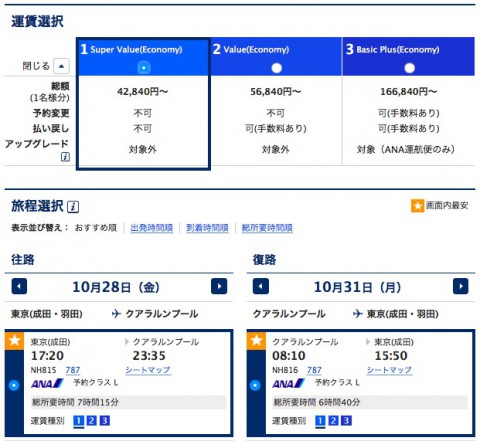Screen dimensions: 480x441
Task: Go to next day after 10月31日
Action: (461, 287)
